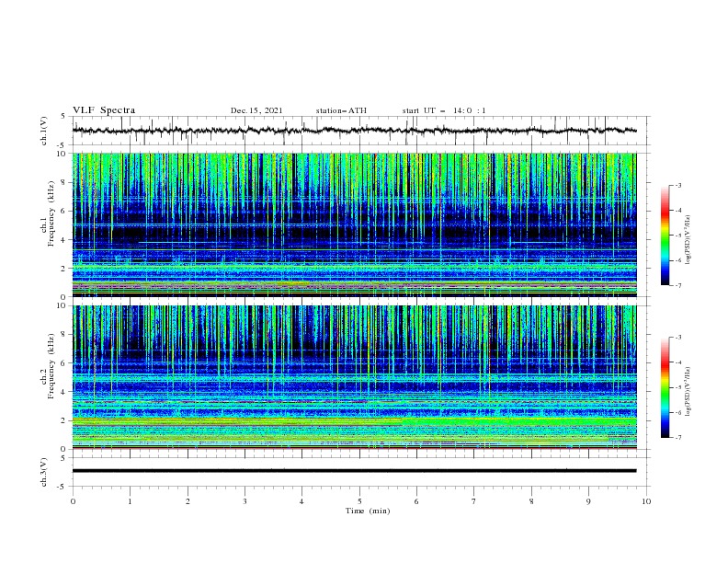This screenshot has height=563, width=728.
Task: Click the "ch.1(V)" axis label
Action: 44,131
